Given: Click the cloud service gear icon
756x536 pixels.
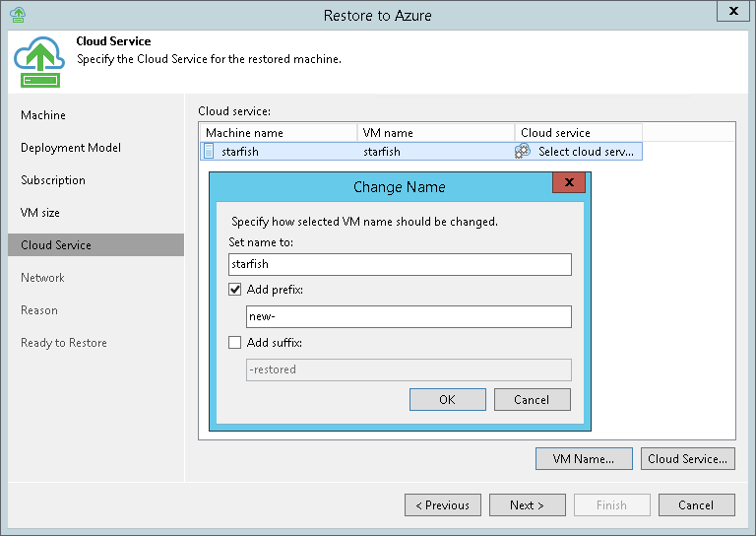Looking at the screenshot, I should (523, 152).
